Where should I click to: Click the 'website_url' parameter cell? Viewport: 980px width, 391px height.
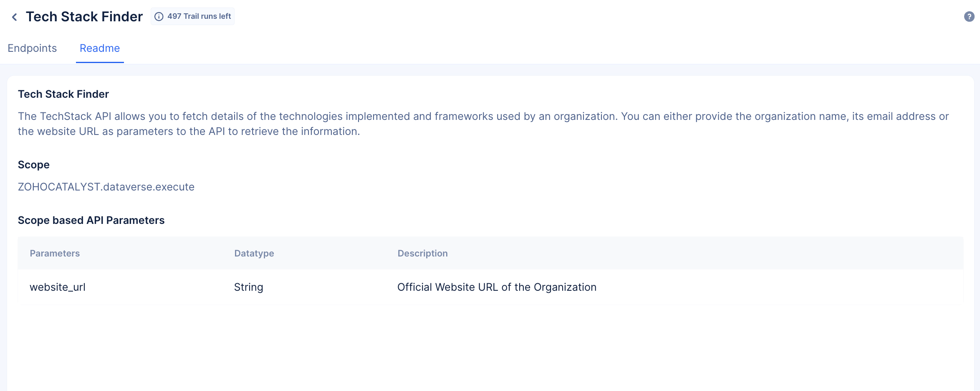pos(58,287)
